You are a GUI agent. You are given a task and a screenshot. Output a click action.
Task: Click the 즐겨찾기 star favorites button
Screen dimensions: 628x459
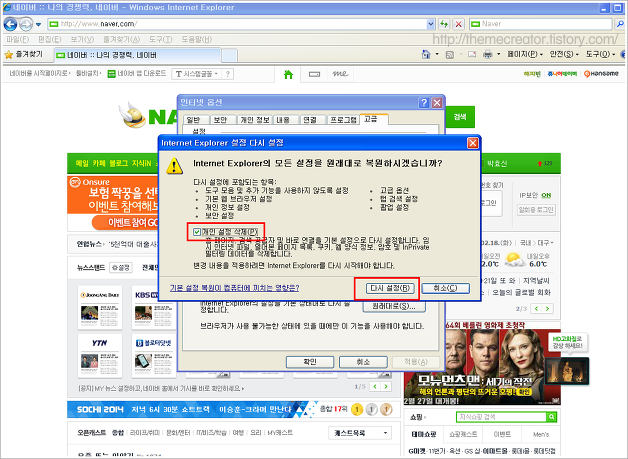23,54
